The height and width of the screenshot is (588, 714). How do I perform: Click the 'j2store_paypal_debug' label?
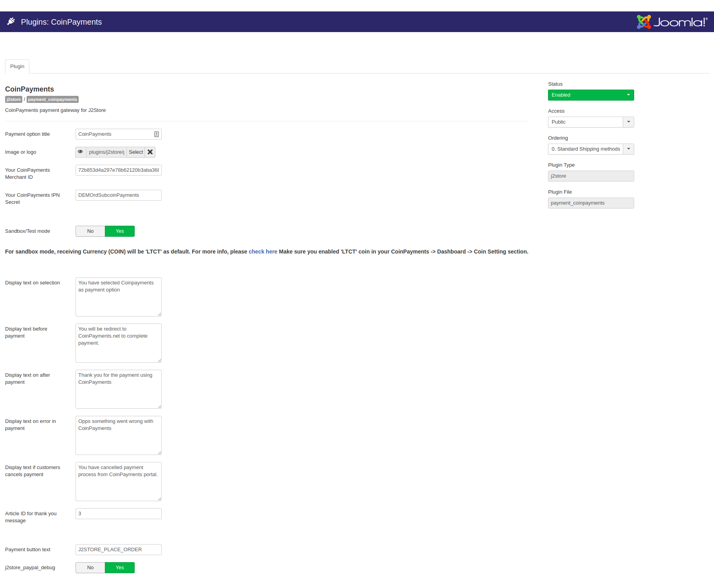click(30, 568)
